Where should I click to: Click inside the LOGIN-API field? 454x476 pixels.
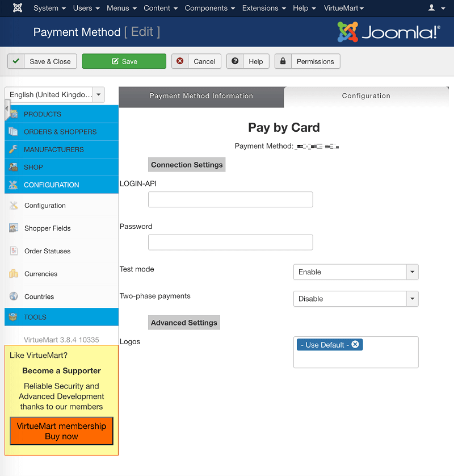tap(230, 199)
